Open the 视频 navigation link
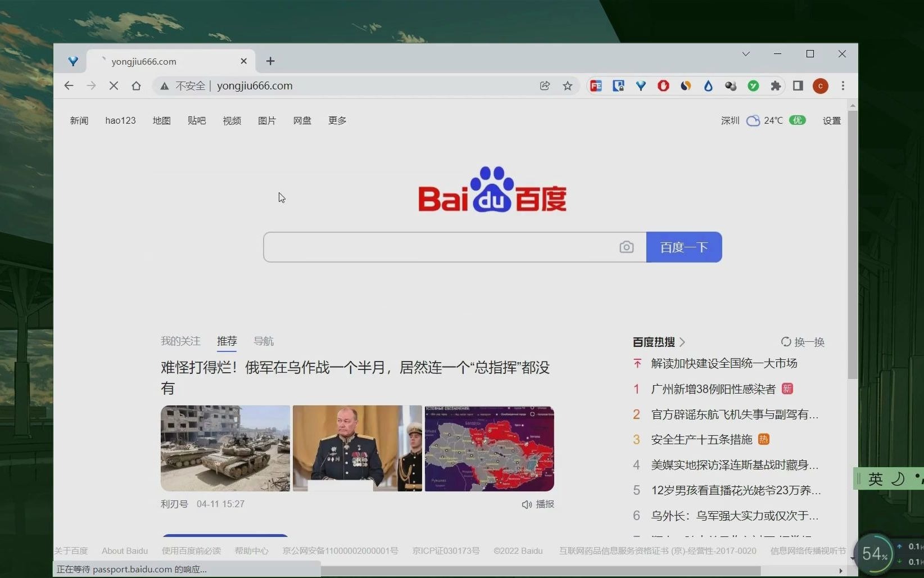 (232, 120)
